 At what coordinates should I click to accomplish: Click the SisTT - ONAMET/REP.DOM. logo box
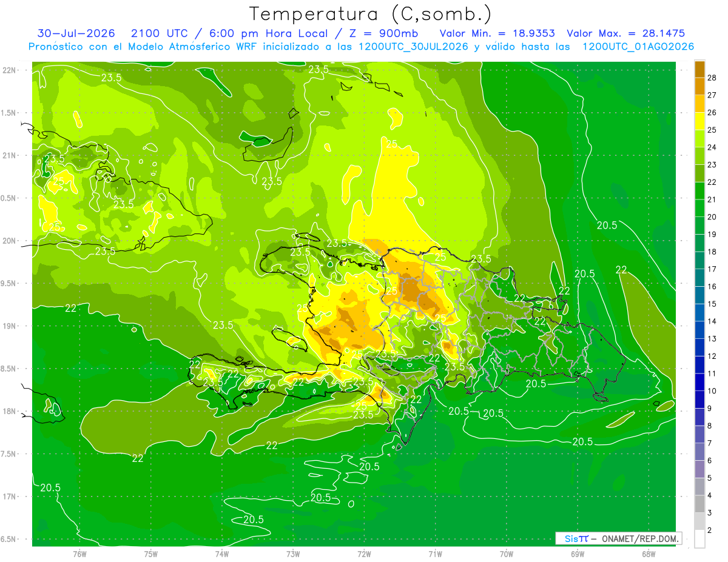coord(619,538)
